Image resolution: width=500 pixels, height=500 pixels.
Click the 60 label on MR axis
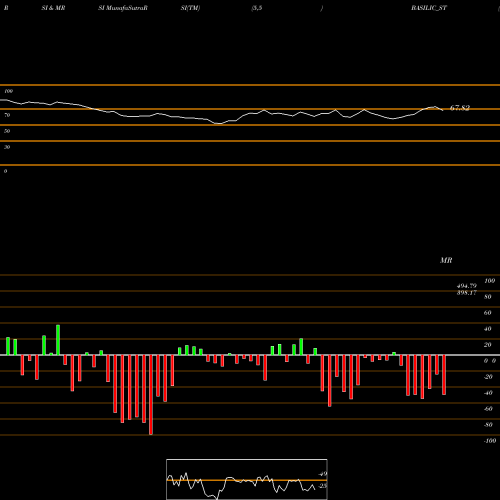point(488,313)
